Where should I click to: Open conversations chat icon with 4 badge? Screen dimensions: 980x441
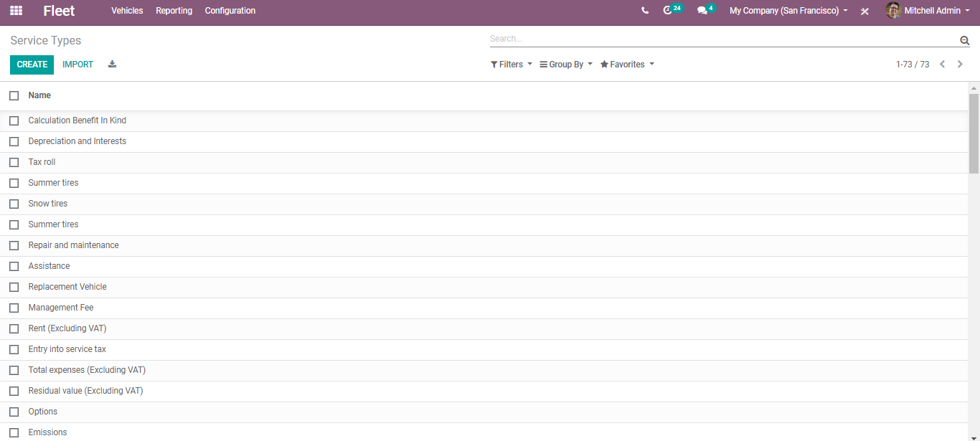pyautogui.click(x=706, y=10)
